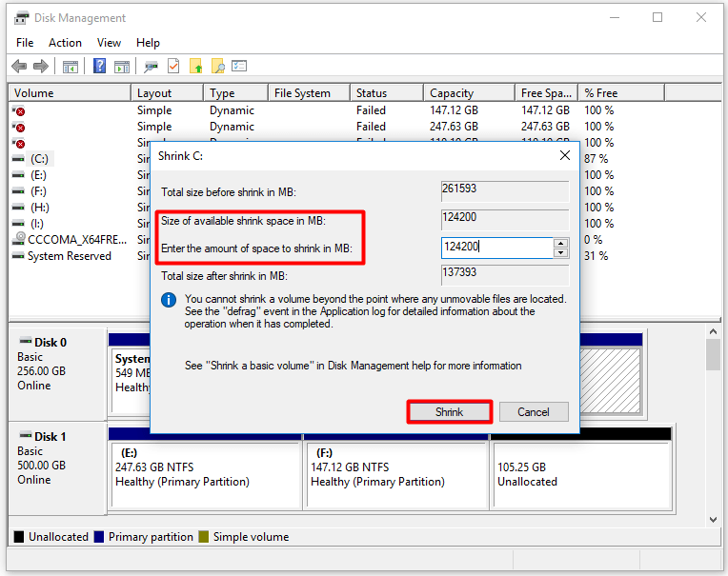Viewport: 728px width, 576px height.
Task: Select the second failed volume row icon
Action: point(19,127)
